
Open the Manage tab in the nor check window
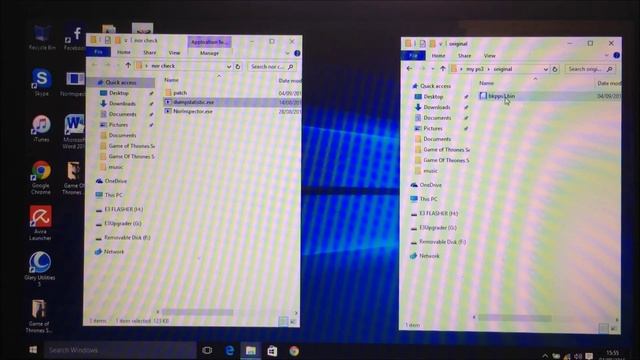pyautogui.click(x=209, y=53)
